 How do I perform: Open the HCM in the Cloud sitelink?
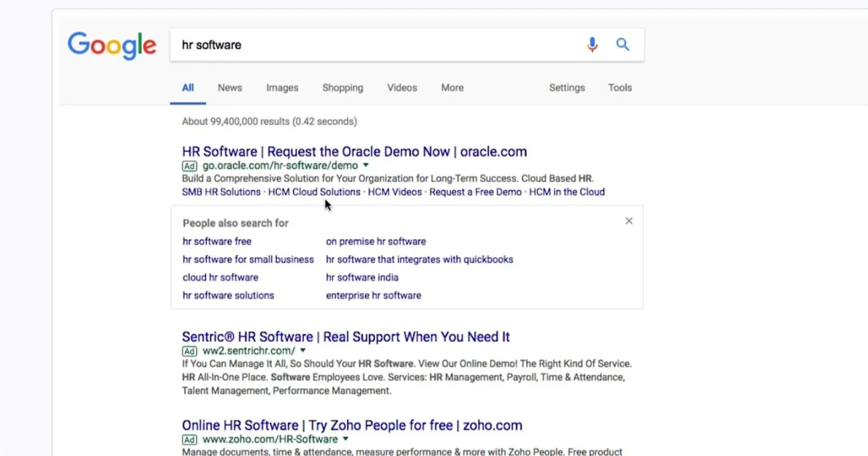coord(567,192)
